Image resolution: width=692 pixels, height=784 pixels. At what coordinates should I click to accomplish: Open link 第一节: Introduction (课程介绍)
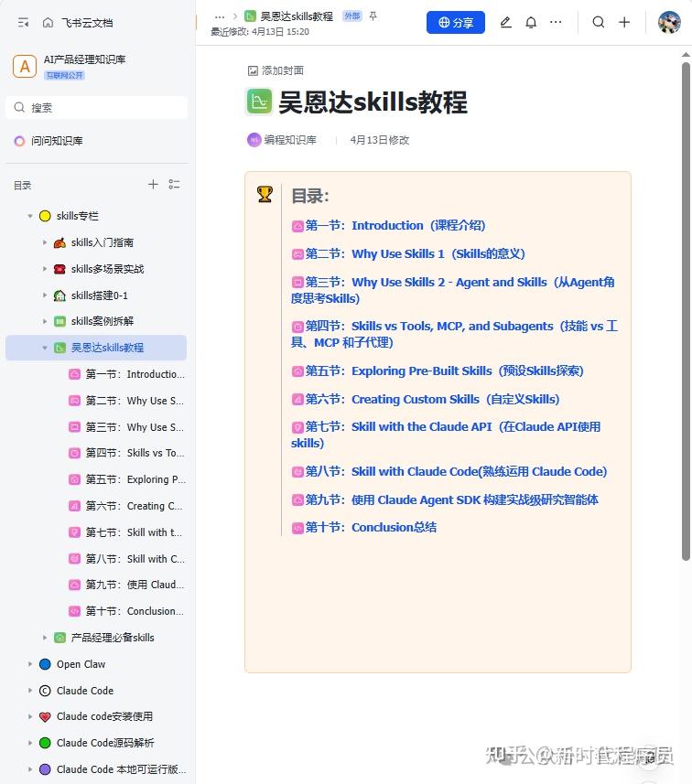click(389, 225)
